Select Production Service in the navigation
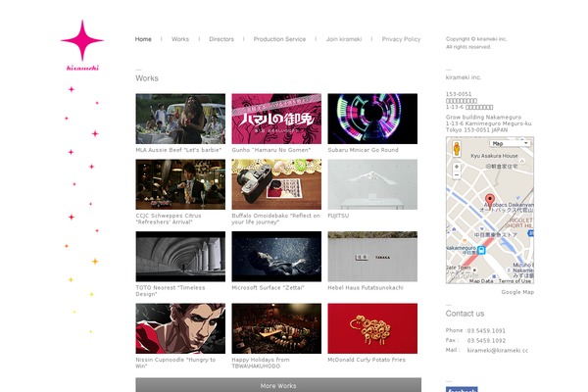This screenshot has height=392, width=588. [x=279, y=39]
